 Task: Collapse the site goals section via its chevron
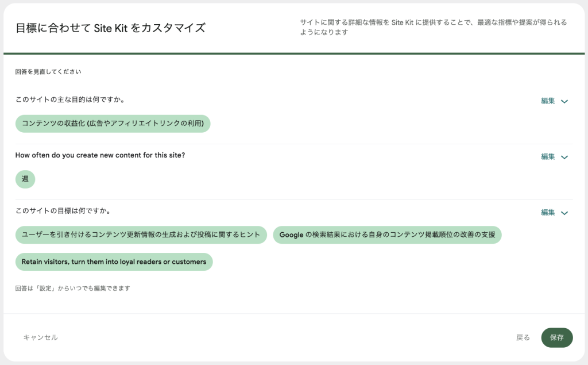click(564, 213)
